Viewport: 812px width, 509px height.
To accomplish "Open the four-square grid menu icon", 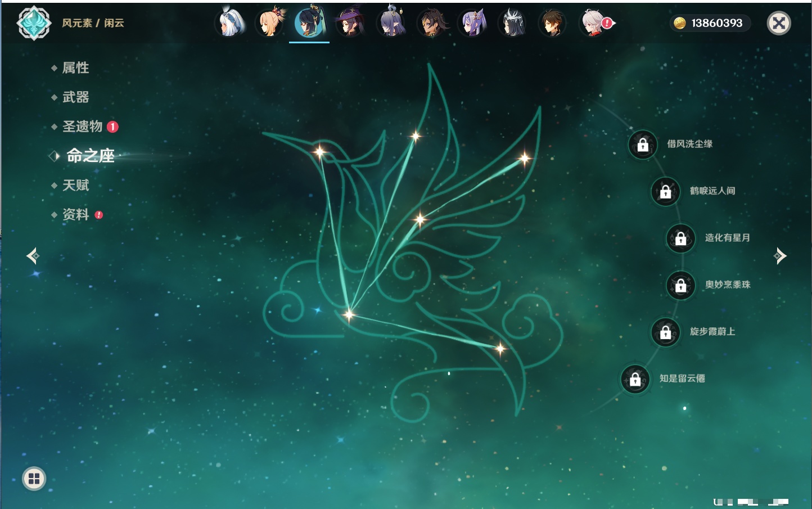I will click(34, 479).
